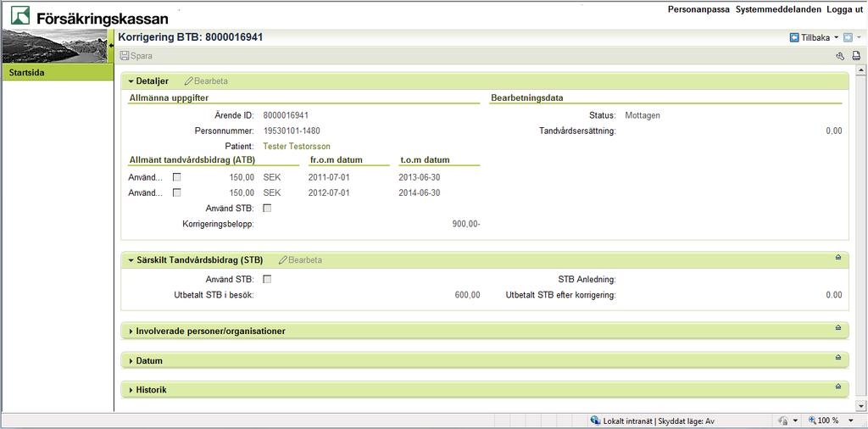Click the Försäkringskassan logo icon
This screenshot has height=429, width=868.
coord(20,15)
